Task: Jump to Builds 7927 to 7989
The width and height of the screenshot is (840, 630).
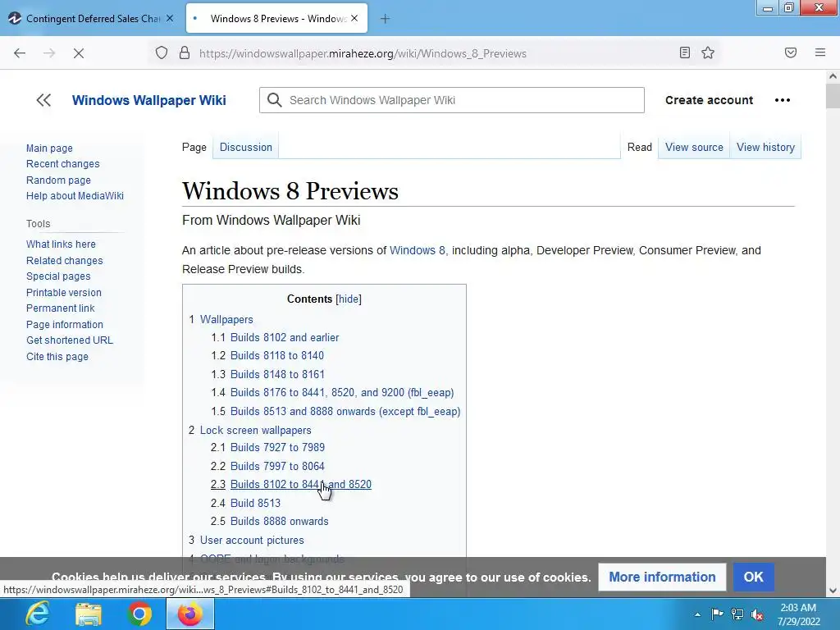Action: point(277,447)
